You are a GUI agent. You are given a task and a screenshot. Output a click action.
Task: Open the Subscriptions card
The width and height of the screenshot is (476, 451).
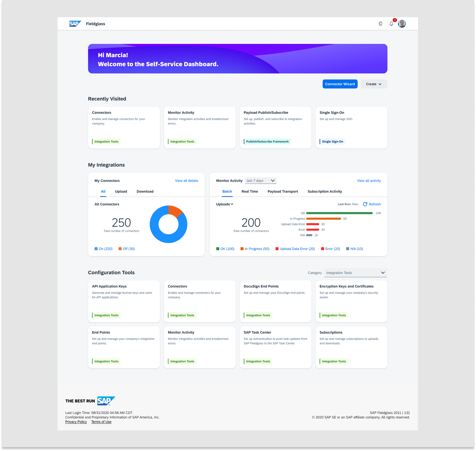(x=351, y=347)
